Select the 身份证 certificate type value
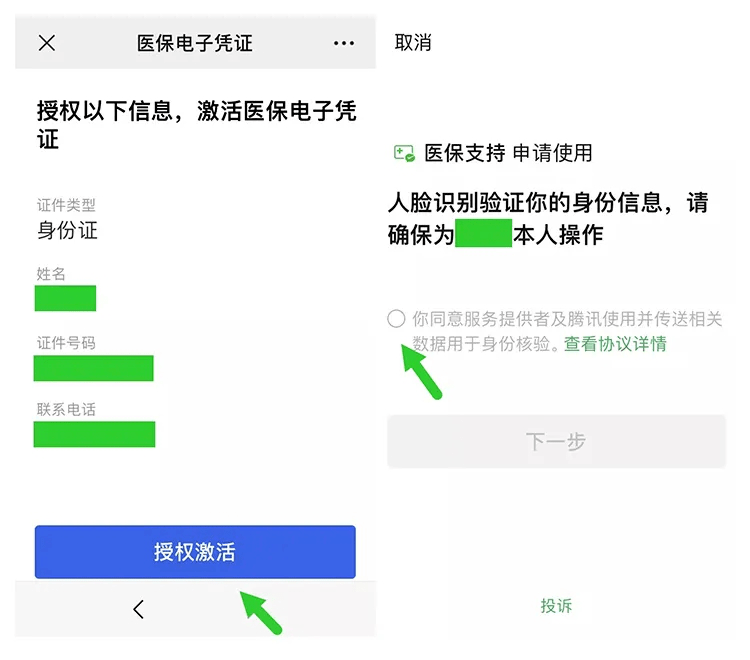This screenshot has height=660, width=750. pyautogui.click(x=68, y=231)
